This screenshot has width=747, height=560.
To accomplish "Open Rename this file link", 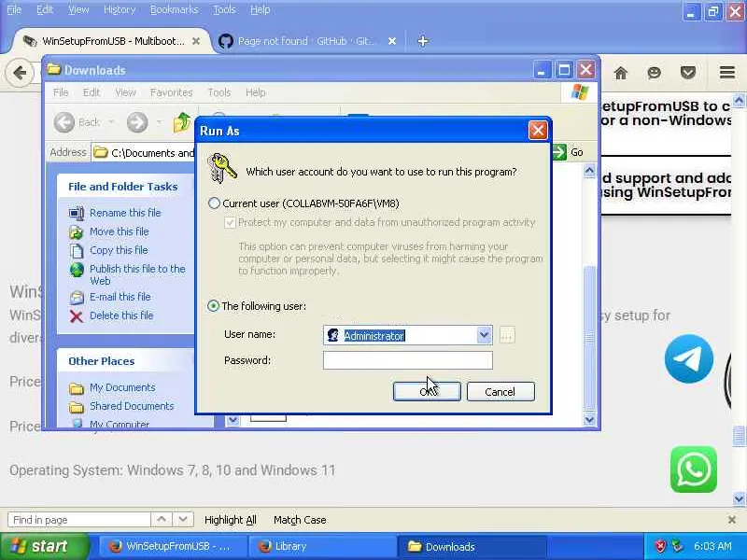I will (125, 213).
